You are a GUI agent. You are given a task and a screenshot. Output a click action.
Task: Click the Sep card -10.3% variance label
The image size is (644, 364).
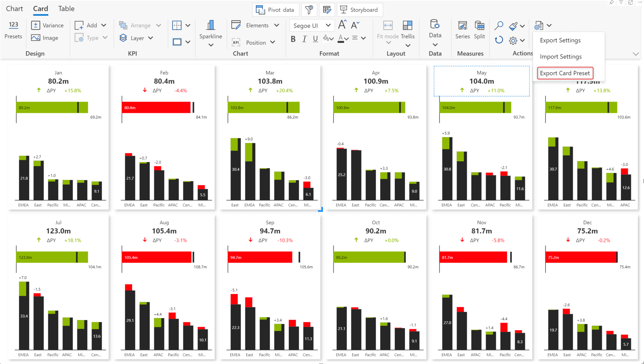click(x=285, y=240)
